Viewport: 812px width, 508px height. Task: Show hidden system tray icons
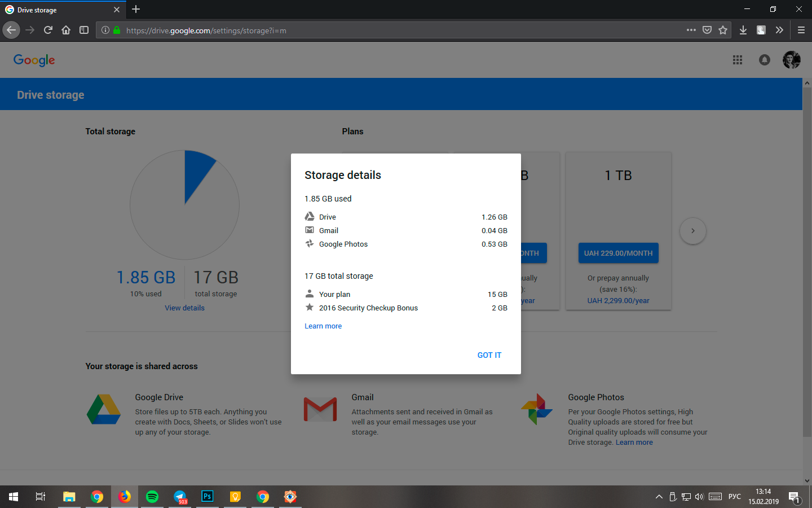coord(659,497)
